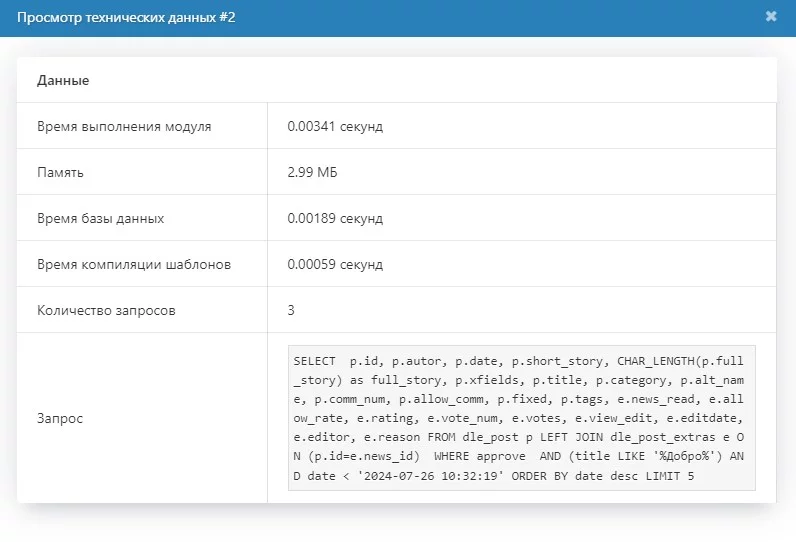Click "CHAR_LENGTH" function in the query
The width and height of the screenshot is (796, 542).
[655, 360]
